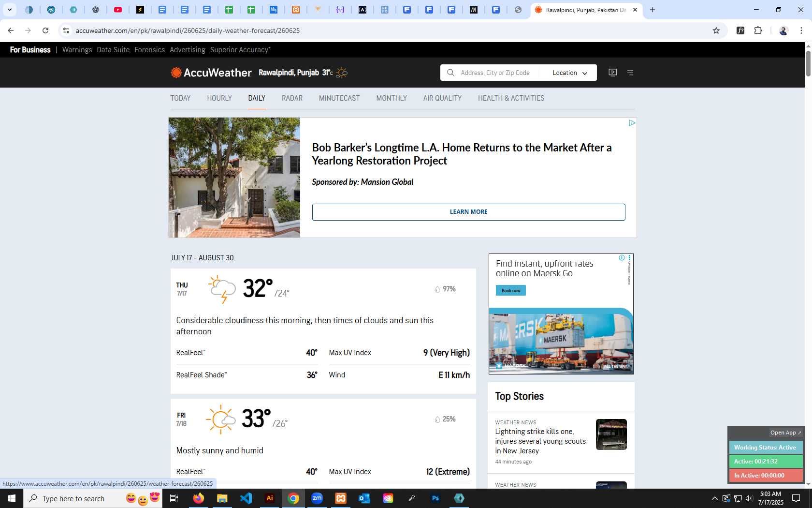Click the info icon on the Maersk ad
Screen dimensions: 812x508
[622, 258]
